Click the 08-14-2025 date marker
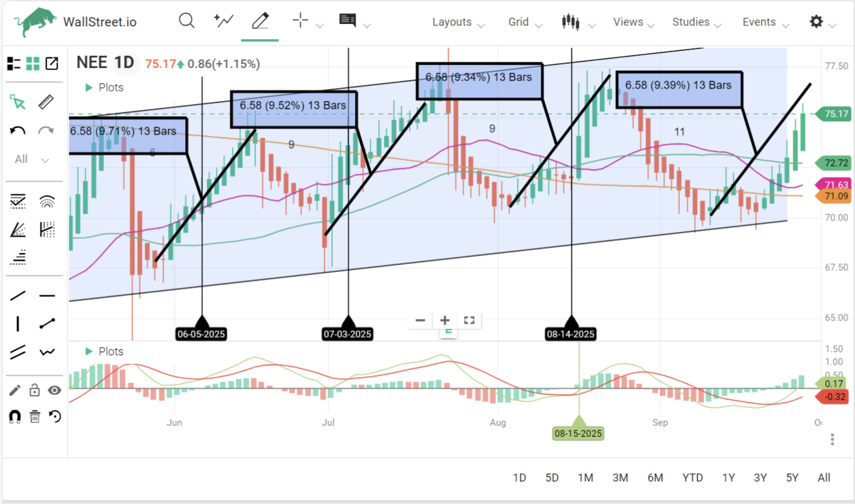855x504 pixels. 571,334
